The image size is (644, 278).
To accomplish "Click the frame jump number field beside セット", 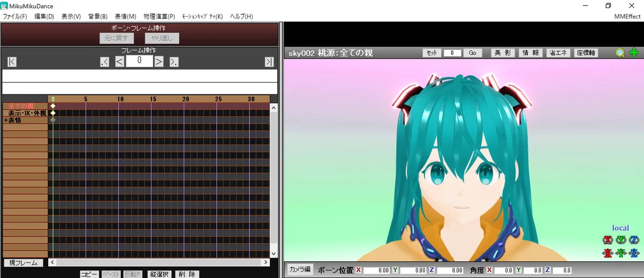I will pos(452,53).
